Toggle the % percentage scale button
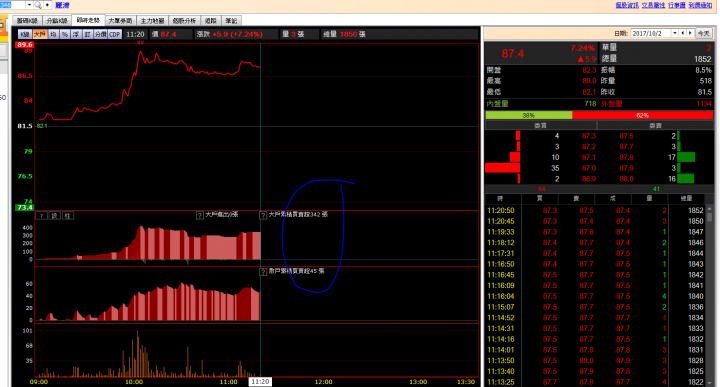Screen dimensions: 720x387 65,34
